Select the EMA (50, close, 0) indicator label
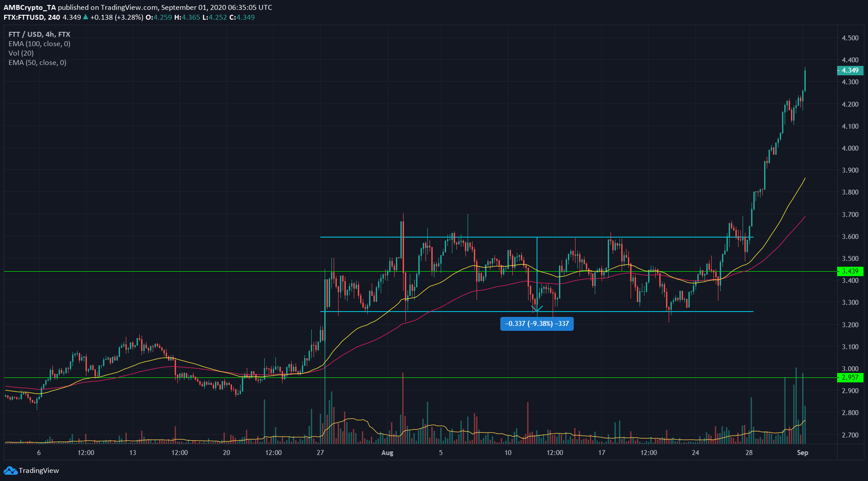 click(x=38, y=62)
